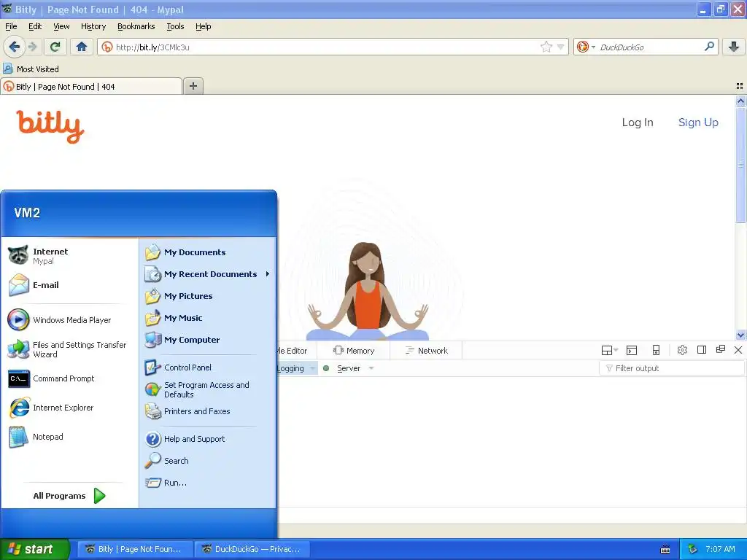Open the History menu
This screenshot has height=560, width=747.
click(x=93, y=26)
